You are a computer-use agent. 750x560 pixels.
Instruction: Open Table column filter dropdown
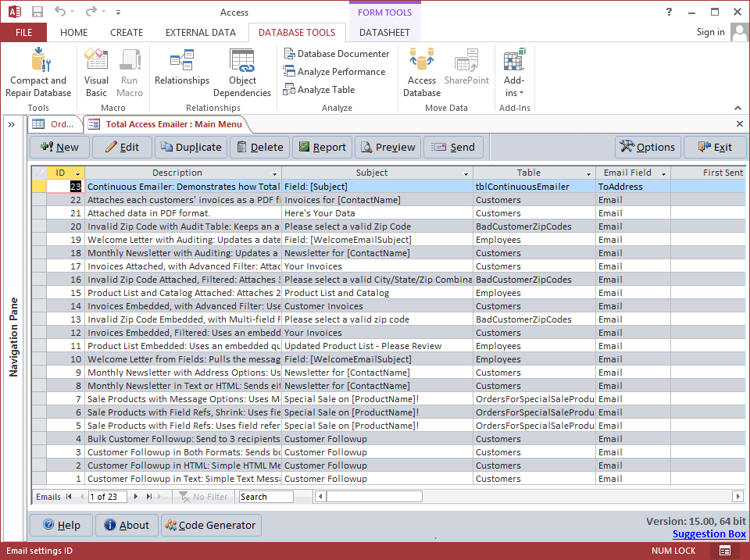point(589,173)
